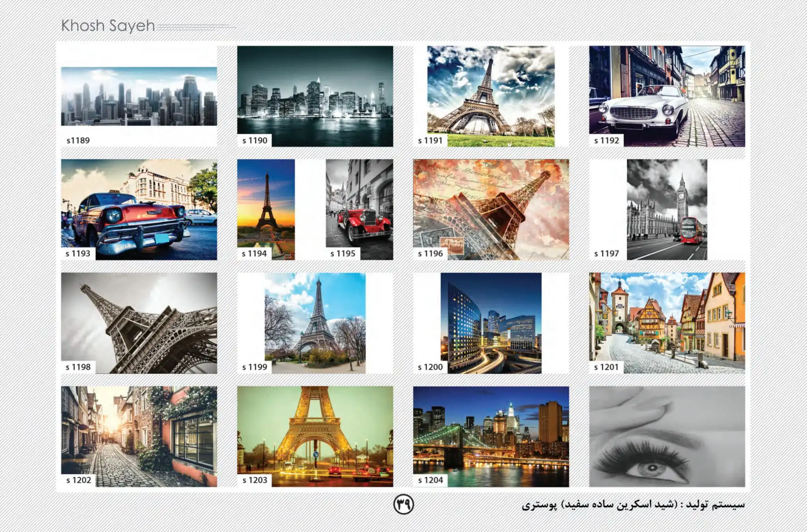Select the s 1204 Brooklyn Bridge night image
807x532 pixels.
tap(491, 437)
